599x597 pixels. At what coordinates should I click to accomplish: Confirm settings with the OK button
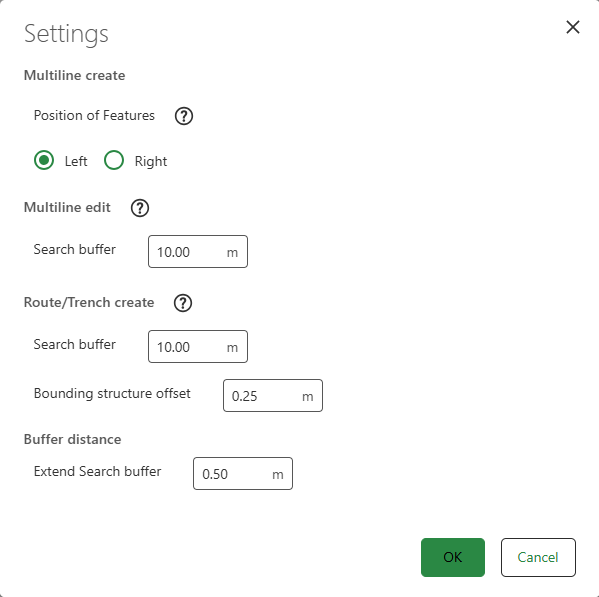click(x=453, y=557)
